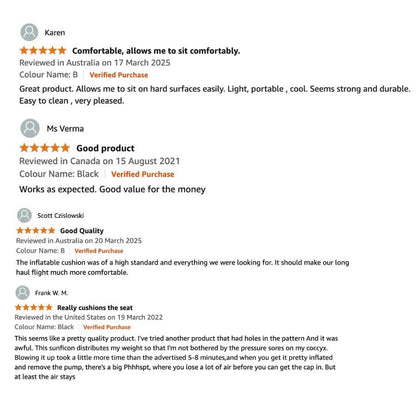
Task: Open Frank W. M. reviewer name link
Action: (51, 293)
